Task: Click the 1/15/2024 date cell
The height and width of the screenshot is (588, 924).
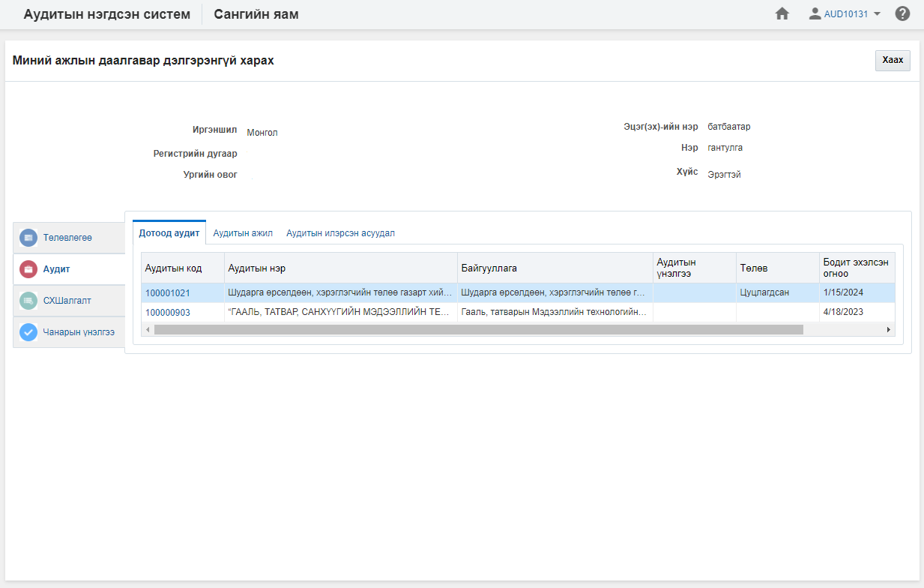Action: (857, 292)
